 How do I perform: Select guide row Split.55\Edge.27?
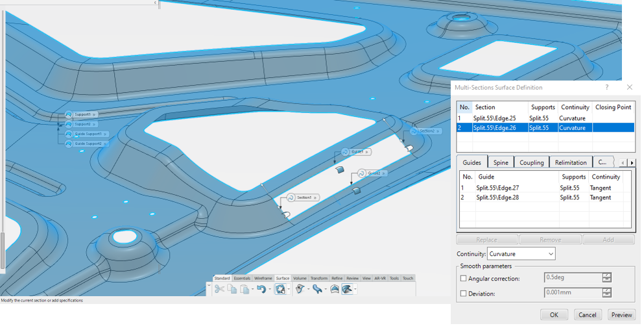click(x=497, y=188)
